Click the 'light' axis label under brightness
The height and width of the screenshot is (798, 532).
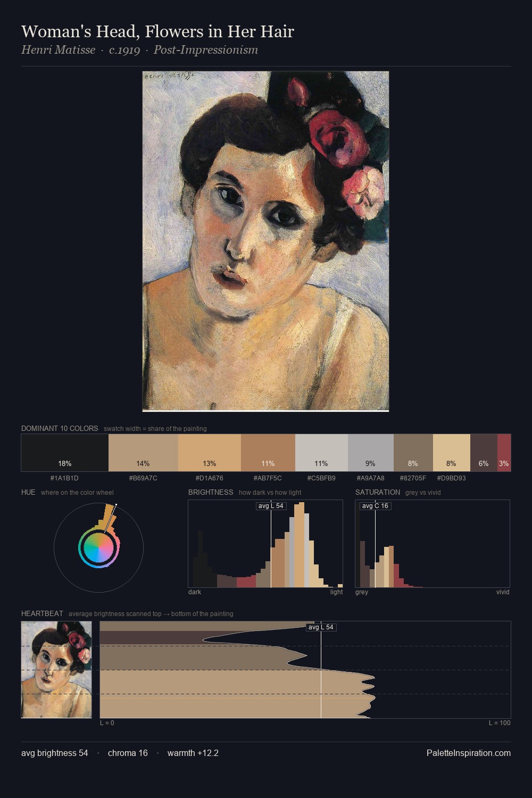pos(336,592)
